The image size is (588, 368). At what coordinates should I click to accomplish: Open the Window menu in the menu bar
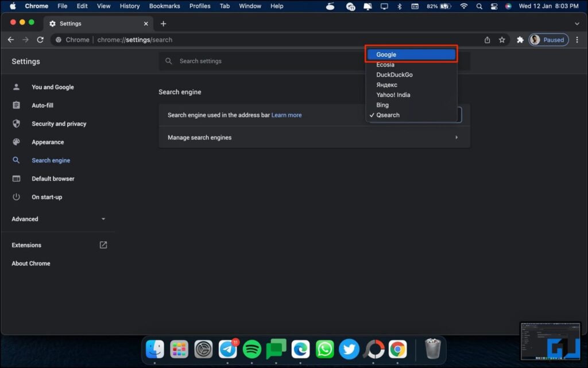click(250, 6)
